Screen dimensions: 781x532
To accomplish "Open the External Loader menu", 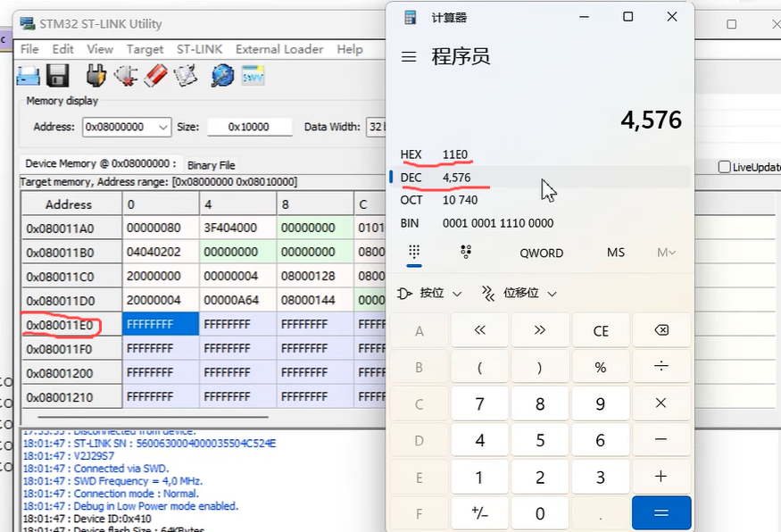I will pos(279,49).
